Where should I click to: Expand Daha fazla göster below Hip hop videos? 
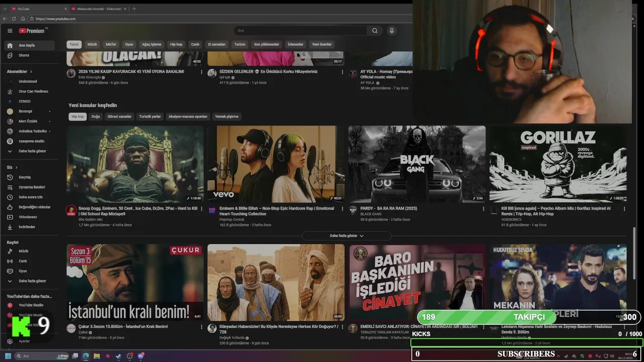[347, 236]
